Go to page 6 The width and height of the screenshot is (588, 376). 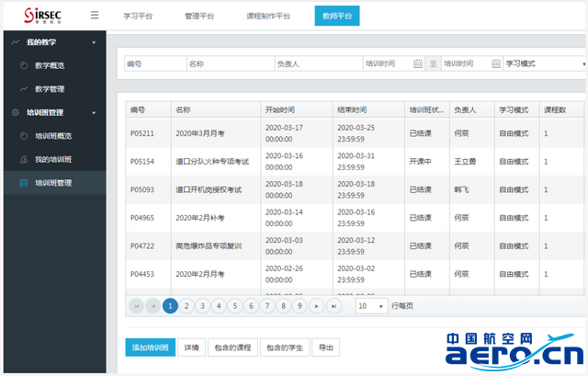pyautogui.click(x=251, y=306)
